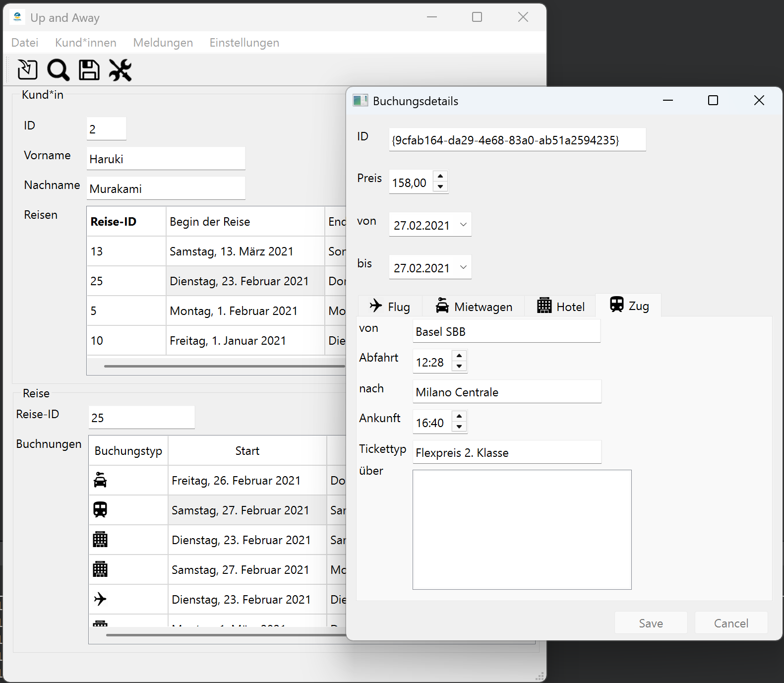
Task: Decrease the Ankunft time
Action: point(459,427)
